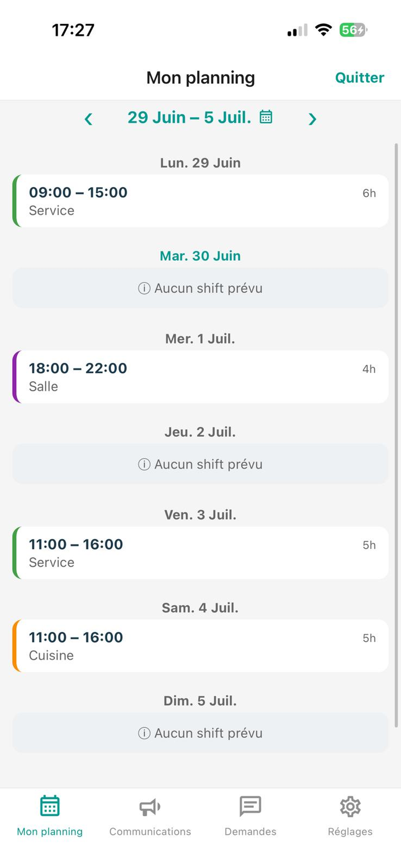
Task: Tap the Quitter link
Action: coord(360,78)
